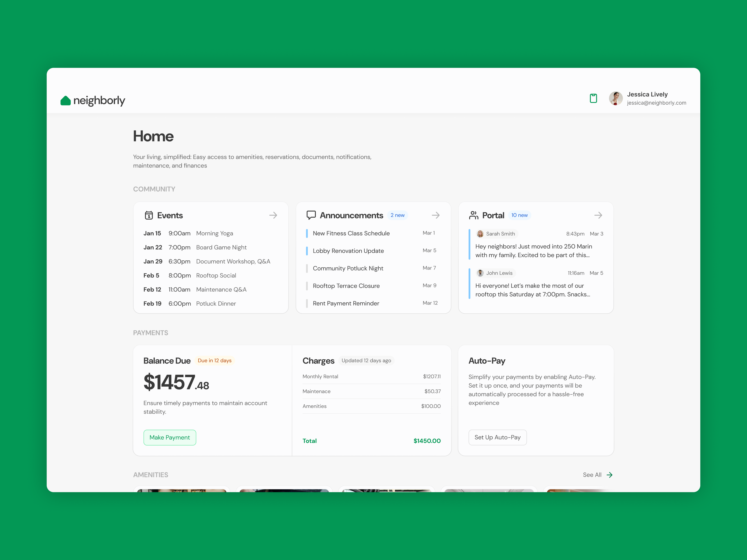Open Events via its arrow icon

tap(273, 215)
